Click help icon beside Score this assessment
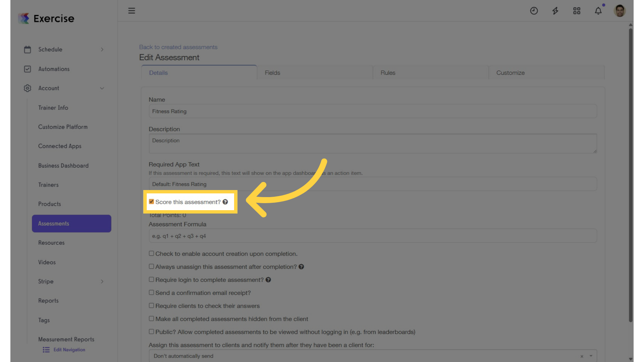Viewport: 644px width, 362px height. tap(225, 202)
